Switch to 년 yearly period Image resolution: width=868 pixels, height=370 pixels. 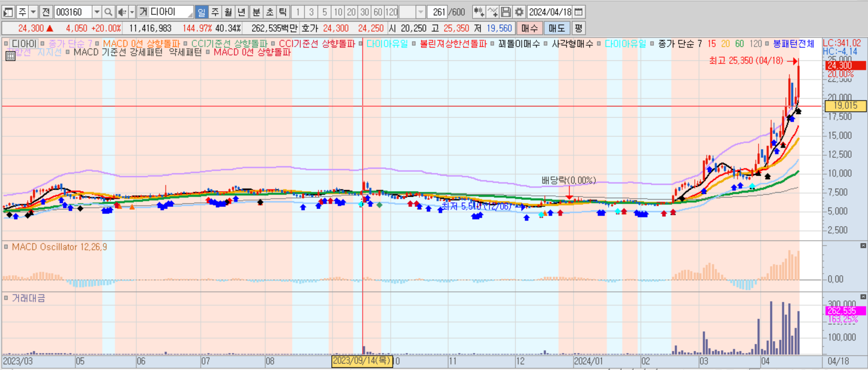tap(241, 12)
